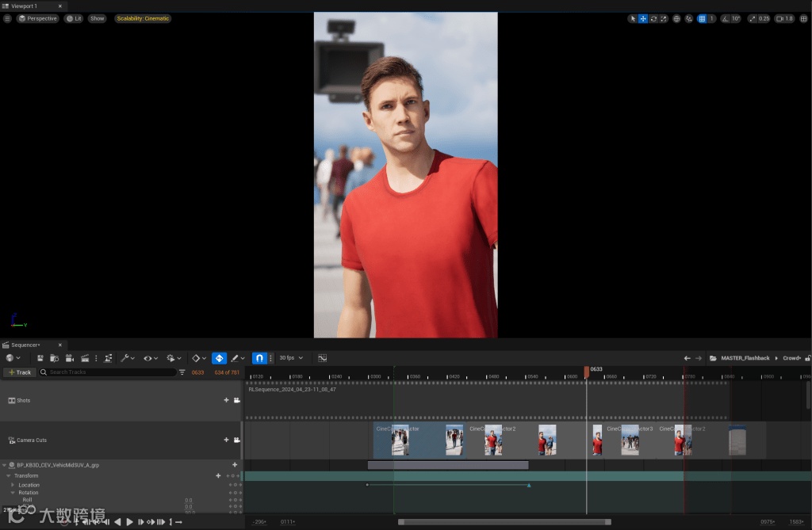Click the camera lock icon on Camera Cuts track

pos(236,440)
